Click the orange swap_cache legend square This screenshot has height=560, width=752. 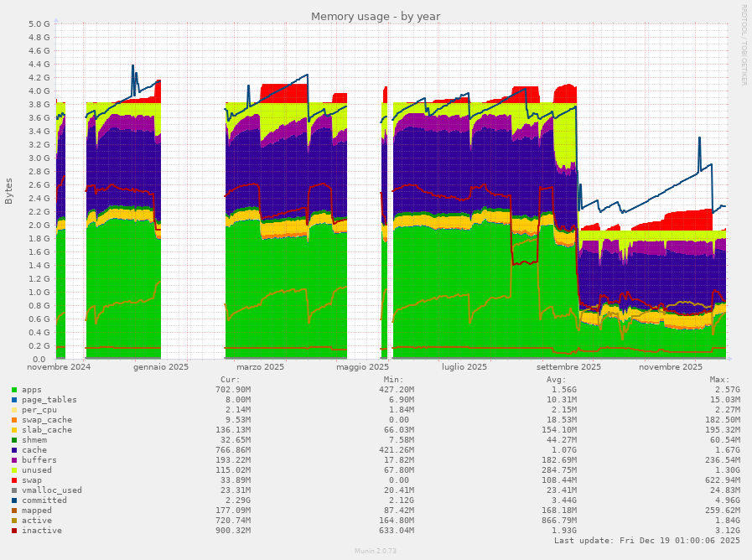(x=13, y=419)
